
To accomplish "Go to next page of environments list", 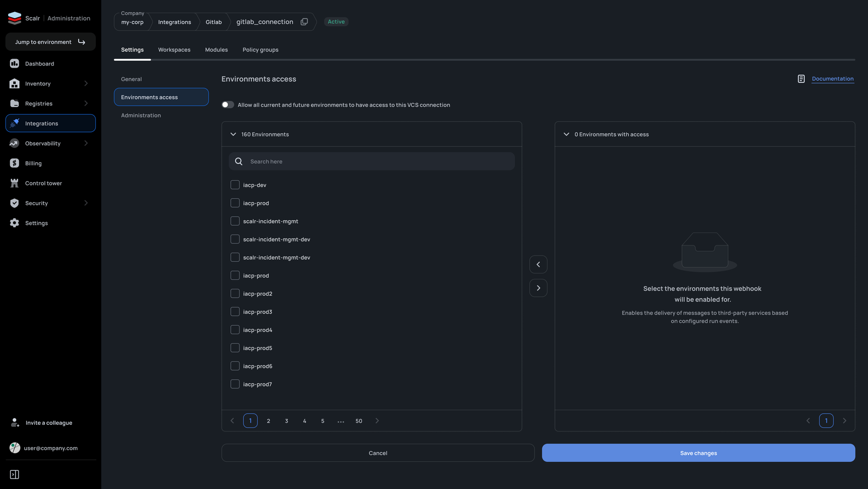I will (x=377, y=421).
